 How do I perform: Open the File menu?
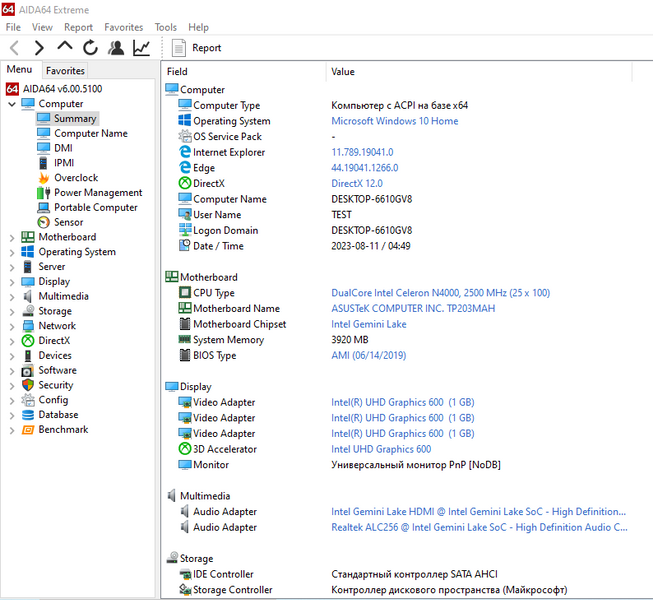[x=13, y=27]
